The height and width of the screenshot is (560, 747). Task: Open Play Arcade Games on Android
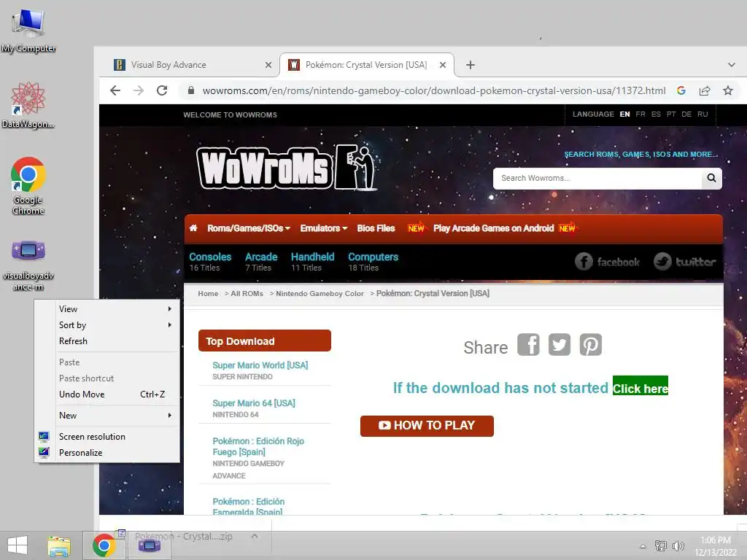494,228
